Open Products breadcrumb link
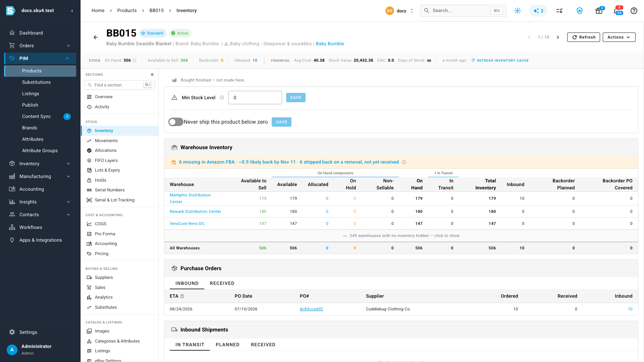 (x=127, y=11)
